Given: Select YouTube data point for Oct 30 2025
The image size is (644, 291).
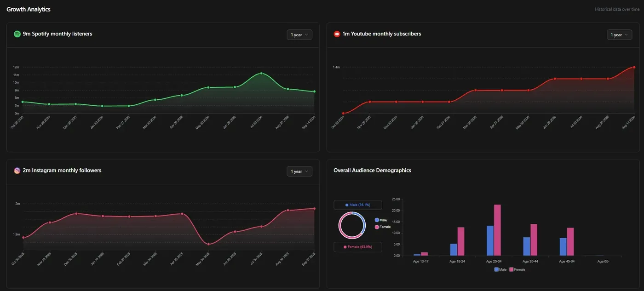Looking at the screenshot, I should tap(343, 113).
